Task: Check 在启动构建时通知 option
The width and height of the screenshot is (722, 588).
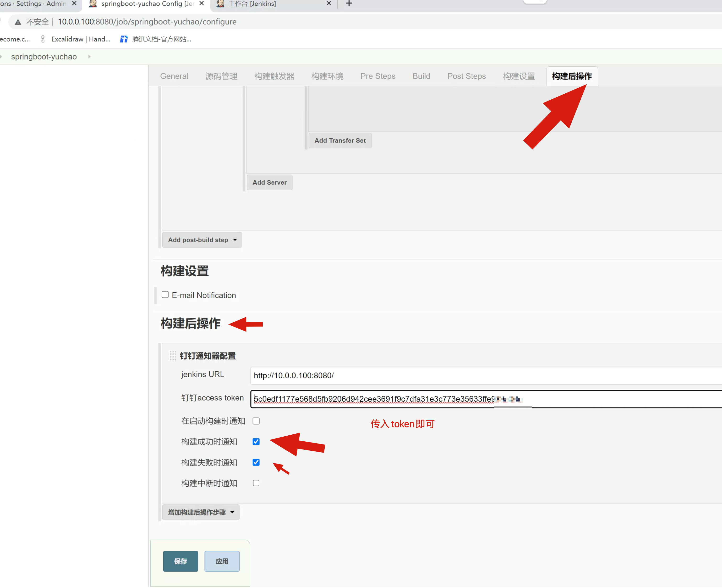Action: pos(256,421)
